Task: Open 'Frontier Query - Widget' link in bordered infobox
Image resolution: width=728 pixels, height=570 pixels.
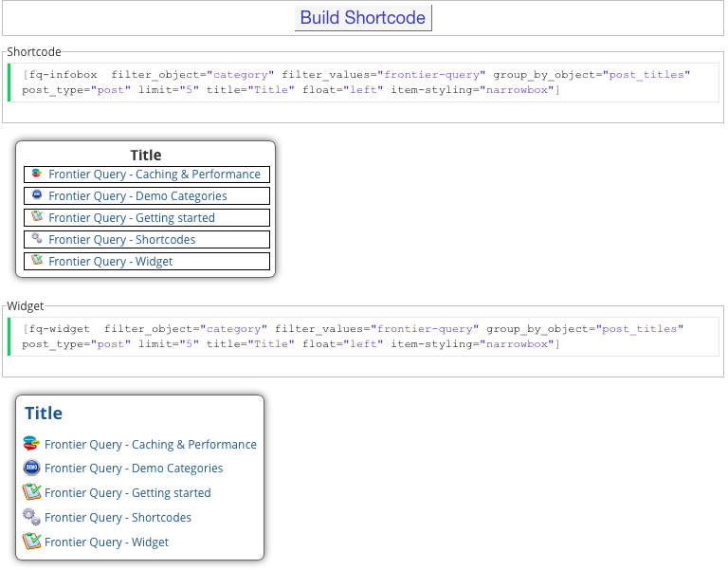Action: (111, 262)
